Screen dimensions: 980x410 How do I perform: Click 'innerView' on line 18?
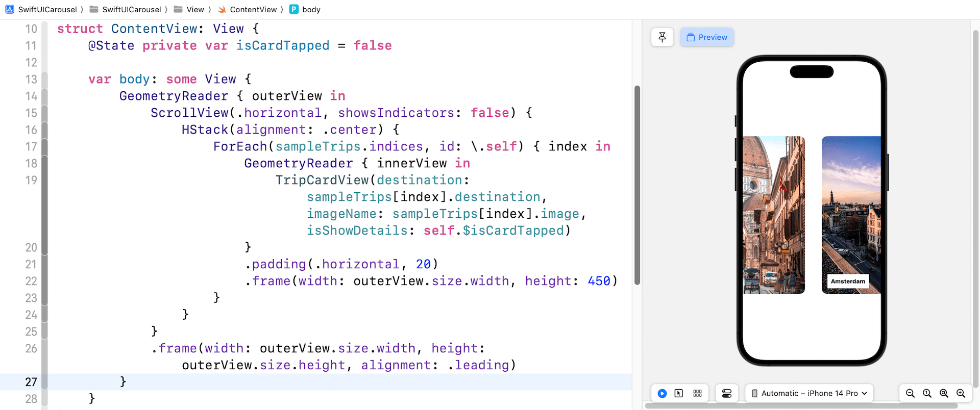click(412, 163)
